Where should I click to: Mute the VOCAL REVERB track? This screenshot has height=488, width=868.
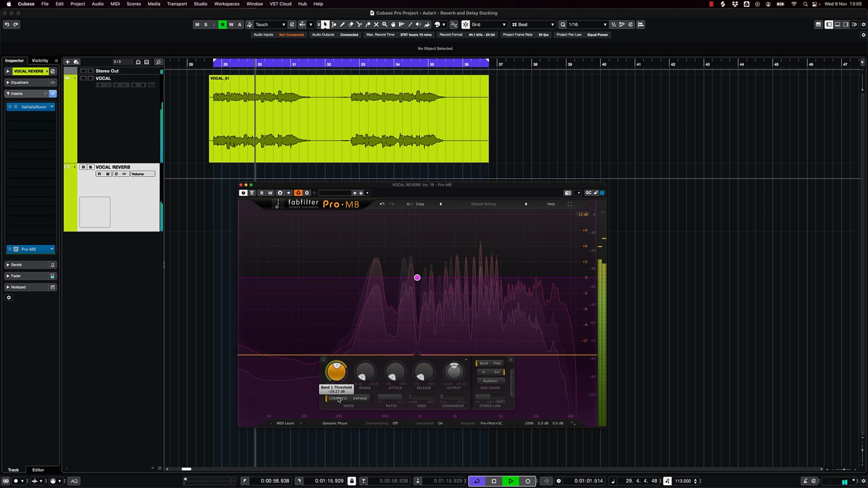coord(83,167)
